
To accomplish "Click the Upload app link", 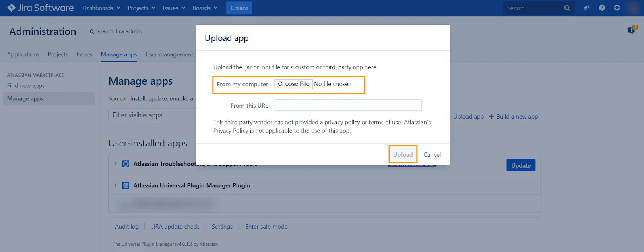I will click(x=469, y=117).
